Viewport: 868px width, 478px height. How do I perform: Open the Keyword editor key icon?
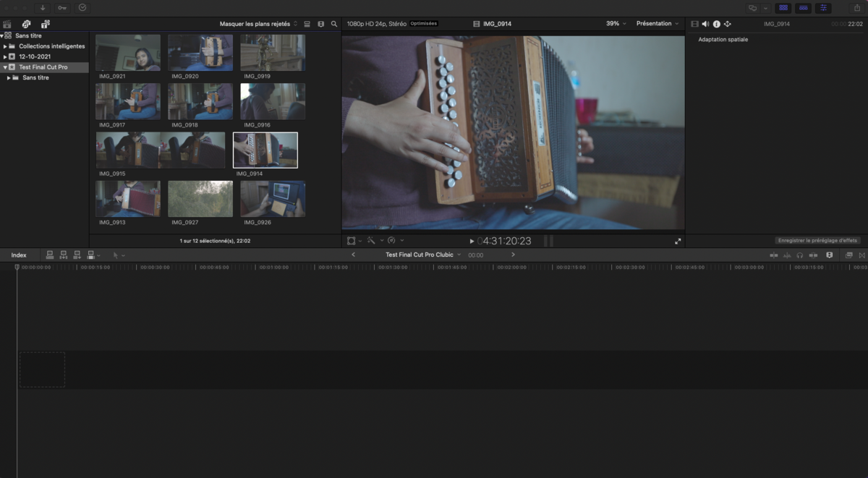[x=62, y=8]
